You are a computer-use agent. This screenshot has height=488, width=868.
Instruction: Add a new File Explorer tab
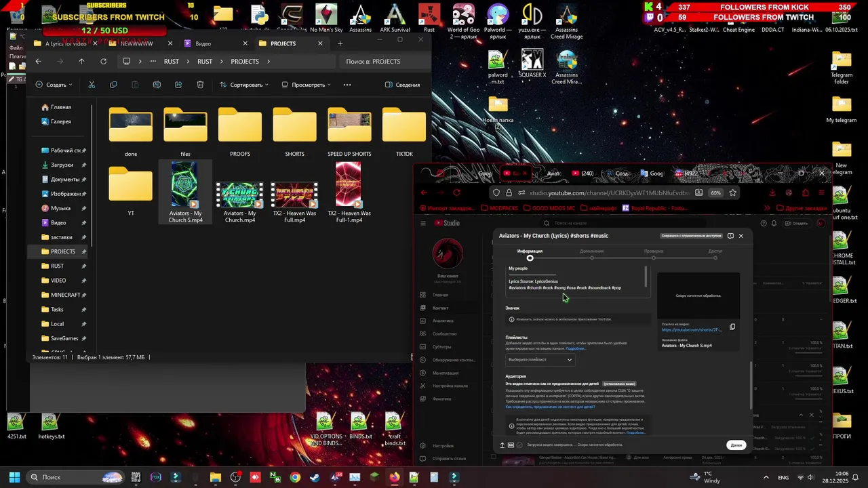click(340, 43)
